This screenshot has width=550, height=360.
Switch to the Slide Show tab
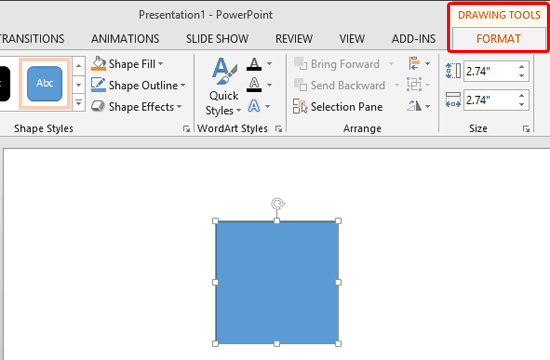(217, 39)
